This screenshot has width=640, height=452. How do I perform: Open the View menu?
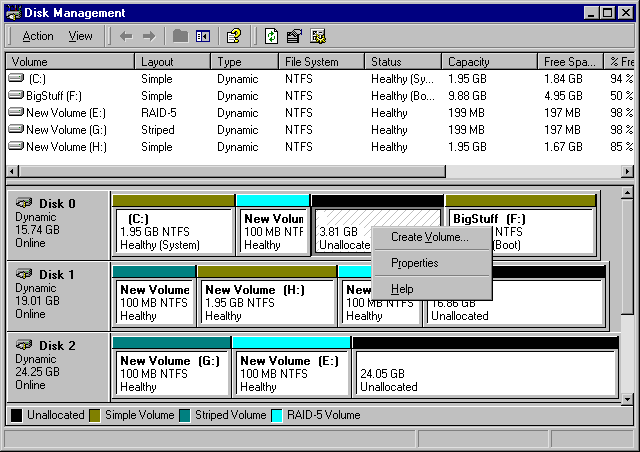pos(80,36)
